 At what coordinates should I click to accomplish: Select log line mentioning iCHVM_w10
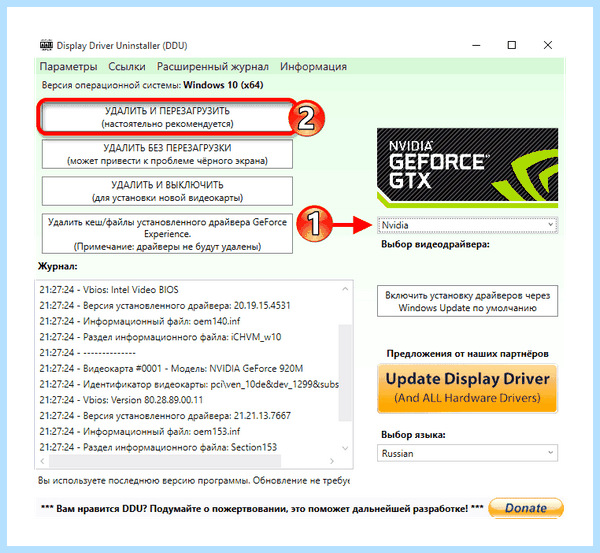click(160, 337)
